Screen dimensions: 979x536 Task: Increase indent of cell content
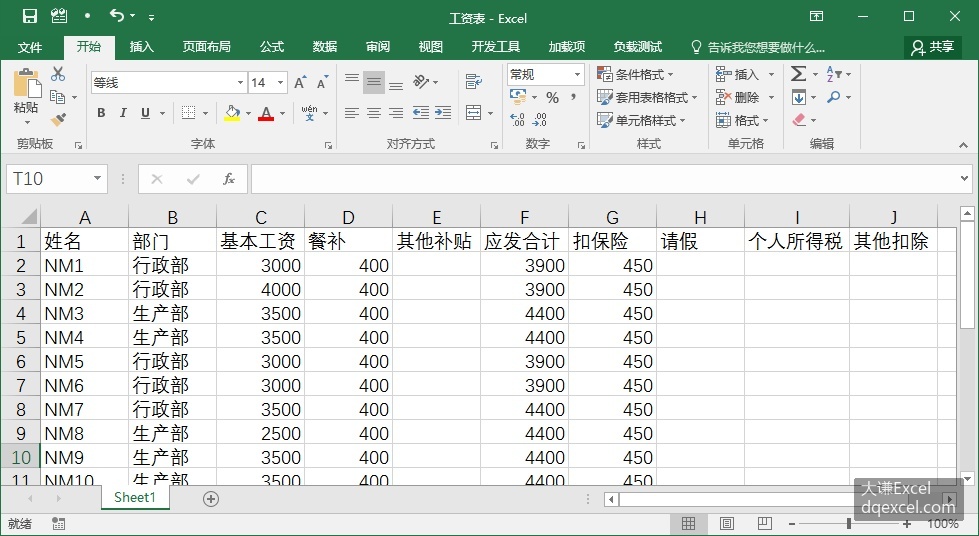point(443,112)
